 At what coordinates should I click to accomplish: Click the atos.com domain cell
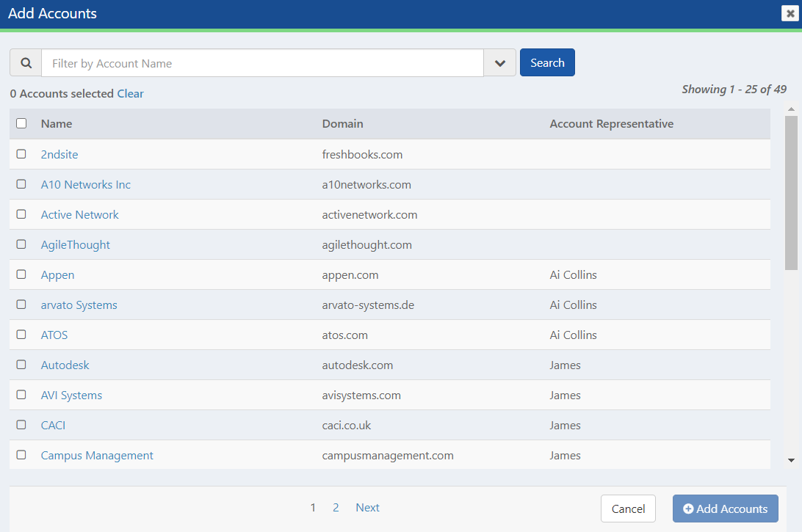click(x=344, y=335)
